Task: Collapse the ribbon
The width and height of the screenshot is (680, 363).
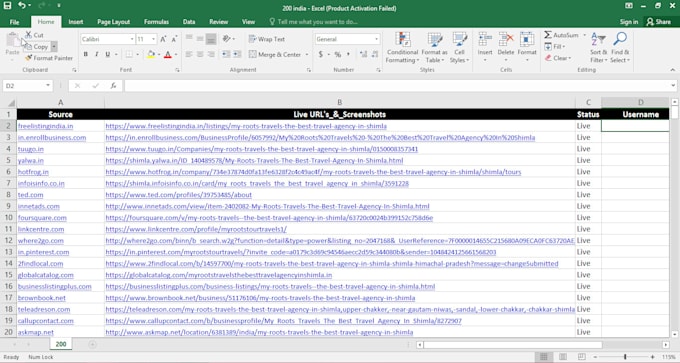Action: [673, 70]
